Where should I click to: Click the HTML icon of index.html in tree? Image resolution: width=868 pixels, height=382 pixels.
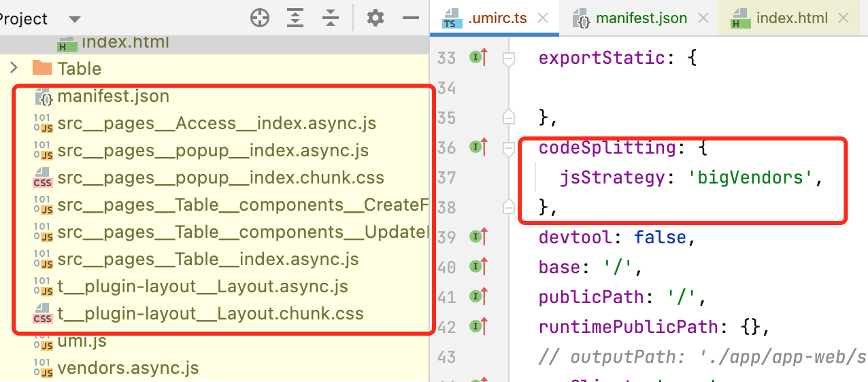click(x=66, y=43)
